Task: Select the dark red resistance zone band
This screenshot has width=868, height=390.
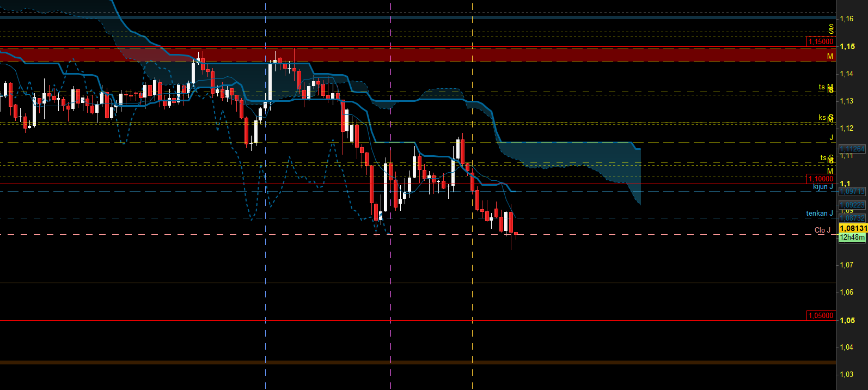Action: coord(418,55)
